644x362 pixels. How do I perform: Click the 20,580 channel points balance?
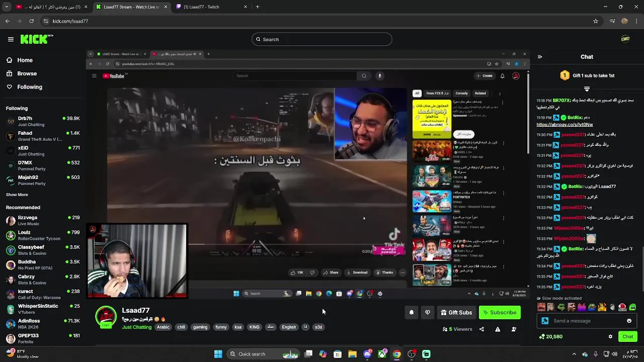[x=550, y=336]
